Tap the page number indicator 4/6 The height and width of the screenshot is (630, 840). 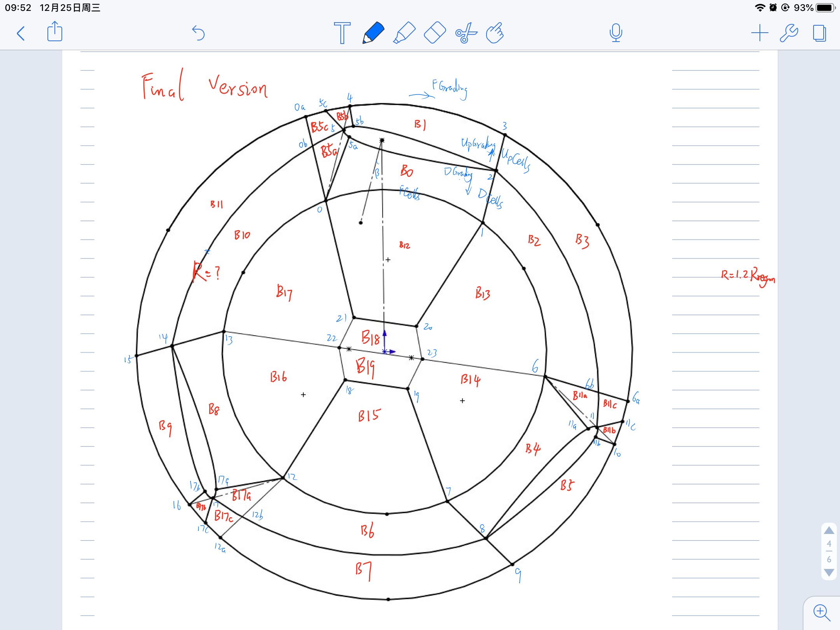click(829, 551)
